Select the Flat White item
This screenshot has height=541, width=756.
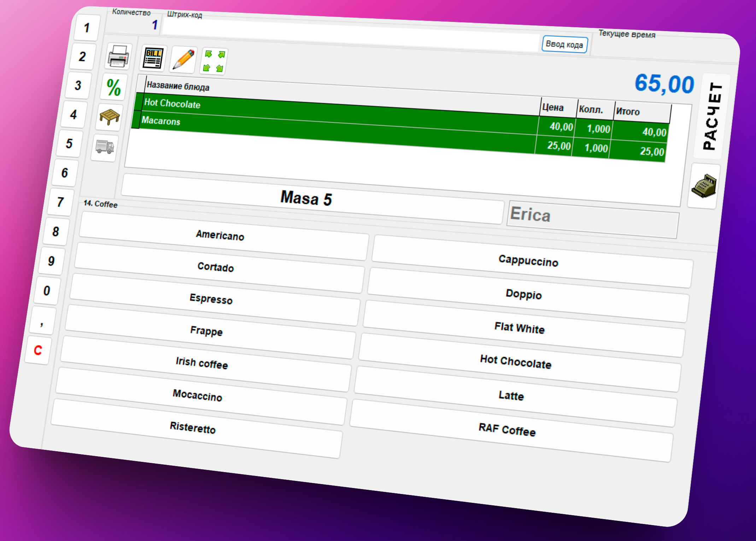(x=519, y=328)
